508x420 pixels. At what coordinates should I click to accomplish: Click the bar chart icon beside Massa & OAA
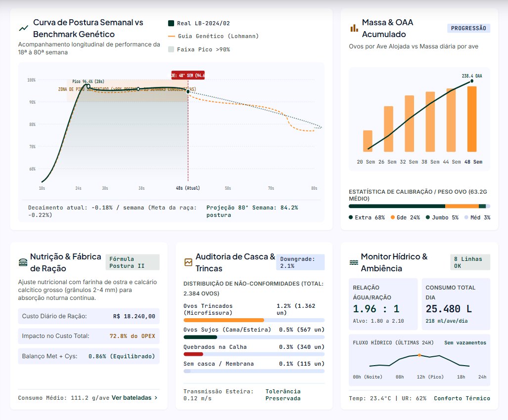pos(354,28)
